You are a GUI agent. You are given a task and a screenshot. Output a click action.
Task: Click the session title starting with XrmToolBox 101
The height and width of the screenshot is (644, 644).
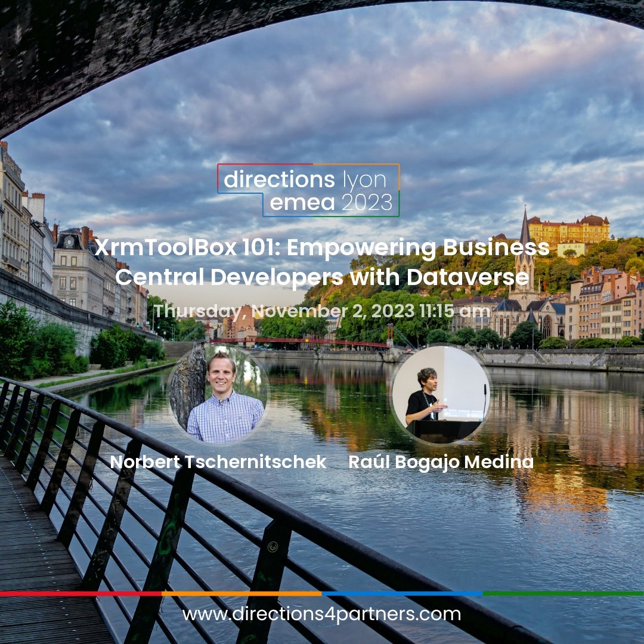pyautogui.click(x=322, y=262)
